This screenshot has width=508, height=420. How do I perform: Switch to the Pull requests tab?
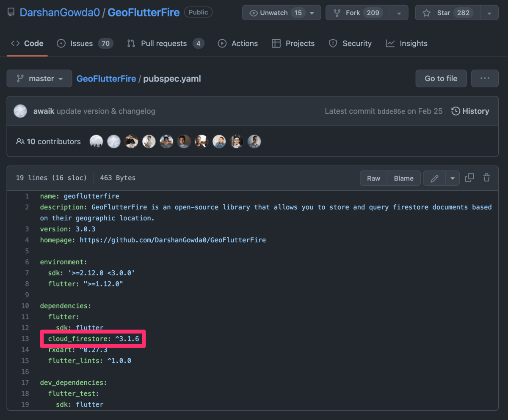(163, 43)
